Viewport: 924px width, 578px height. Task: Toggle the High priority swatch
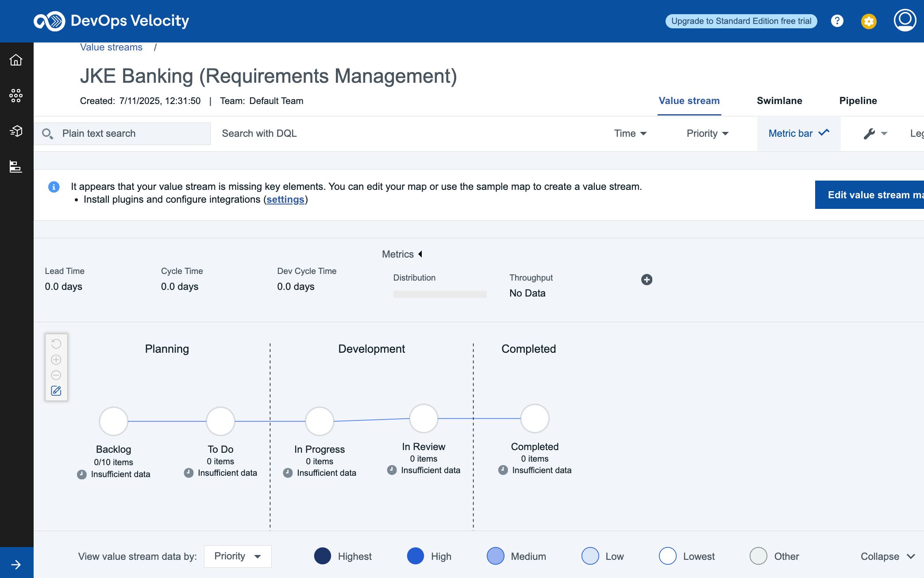(x=416, y=556)
